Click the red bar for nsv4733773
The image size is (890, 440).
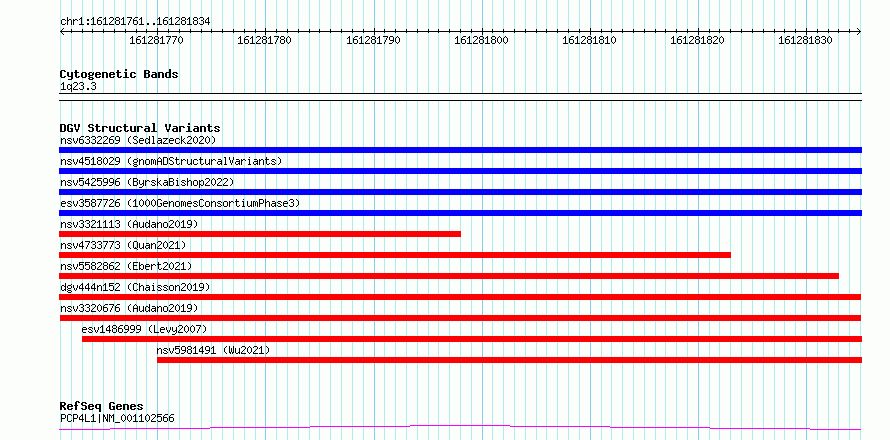click(395, 255)
